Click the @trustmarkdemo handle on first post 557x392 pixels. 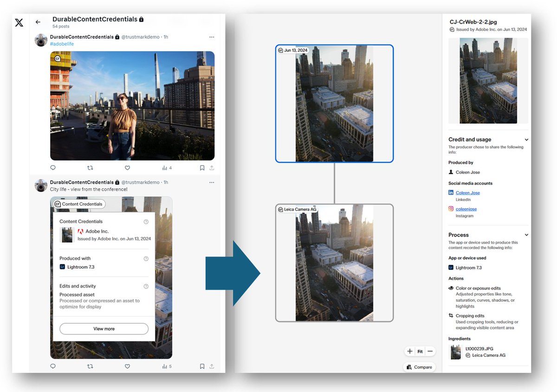point(141,37)
